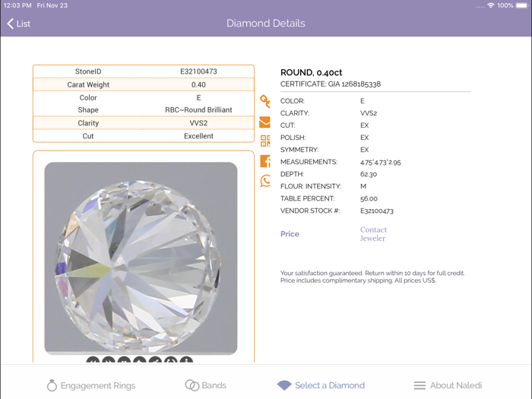Viewport: 532px width, 399px height.
Task: Select StoneID value E32100473 in table
Action: point(198,71)
